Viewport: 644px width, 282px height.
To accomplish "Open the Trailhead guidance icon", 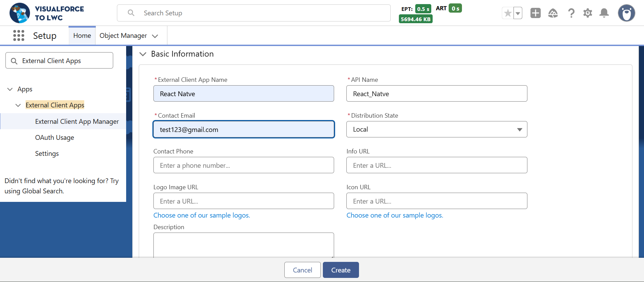I will coord(553,13).
